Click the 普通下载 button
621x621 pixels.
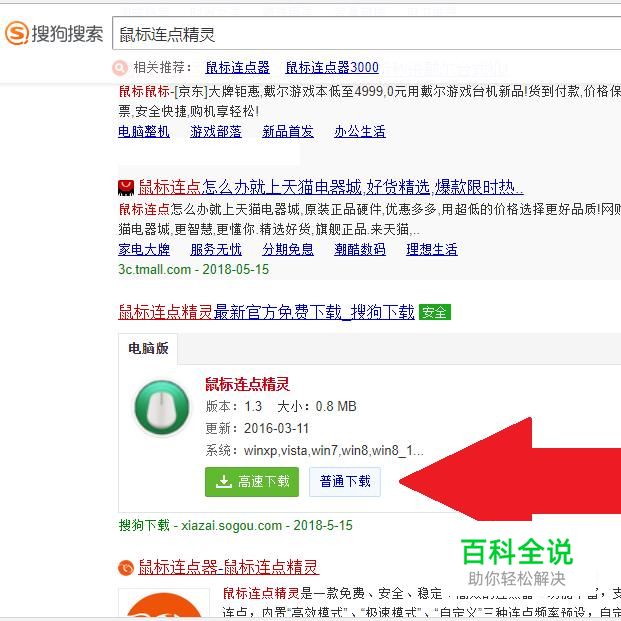[345, 482]
